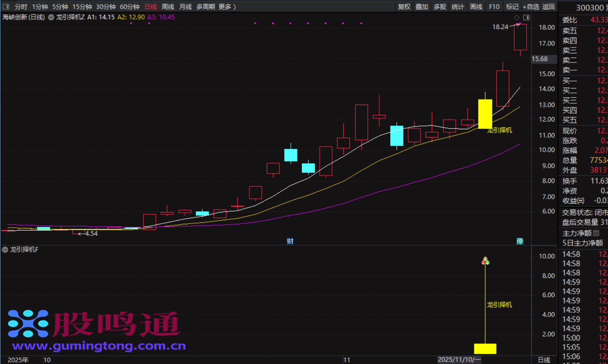Toggle the left sidebar panel icon
The width and height of the screenshot is (608, 364).
coord(6,7)
